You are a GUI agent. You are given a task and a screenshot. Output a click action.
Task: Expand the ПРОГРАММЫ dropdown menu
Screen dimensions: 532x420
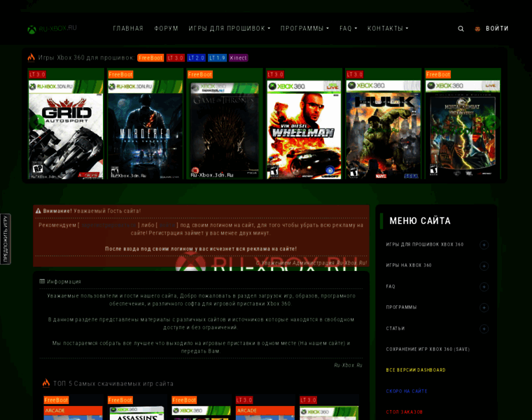point(304,29)
